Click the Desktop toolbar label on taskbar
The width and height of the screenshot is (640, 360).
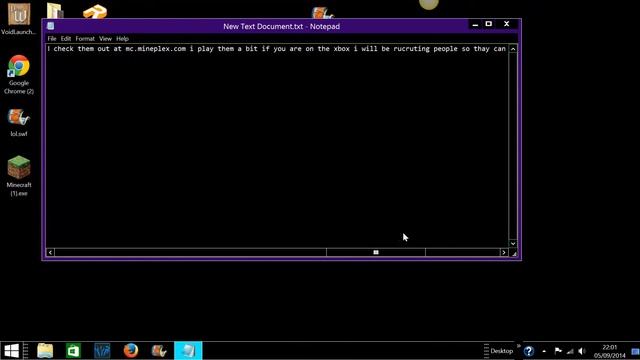tap(502, 351)
